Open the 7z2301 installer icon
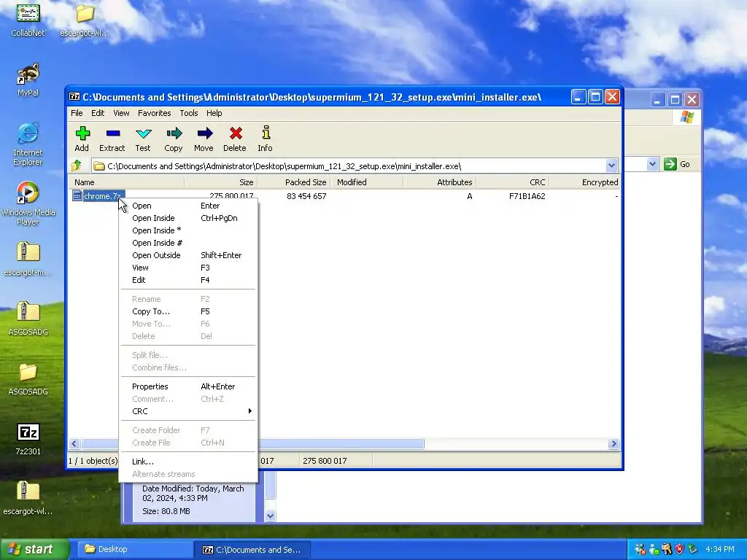This screenshot has width=747, height=560. pos(28,438)
